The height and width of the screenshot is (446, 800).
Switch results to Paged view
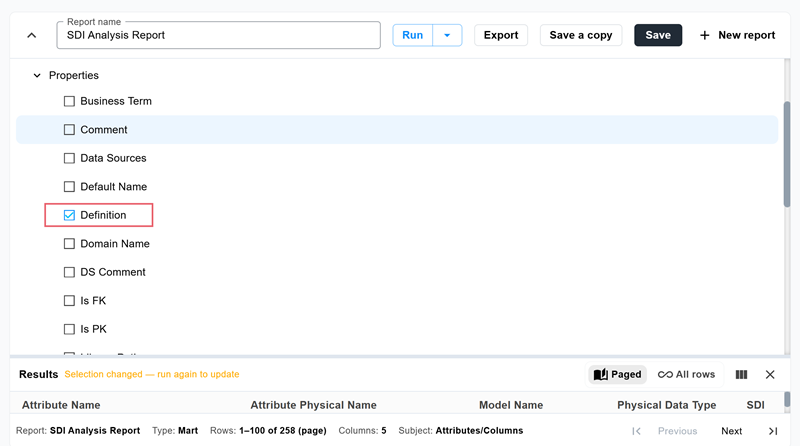point(617,375)
